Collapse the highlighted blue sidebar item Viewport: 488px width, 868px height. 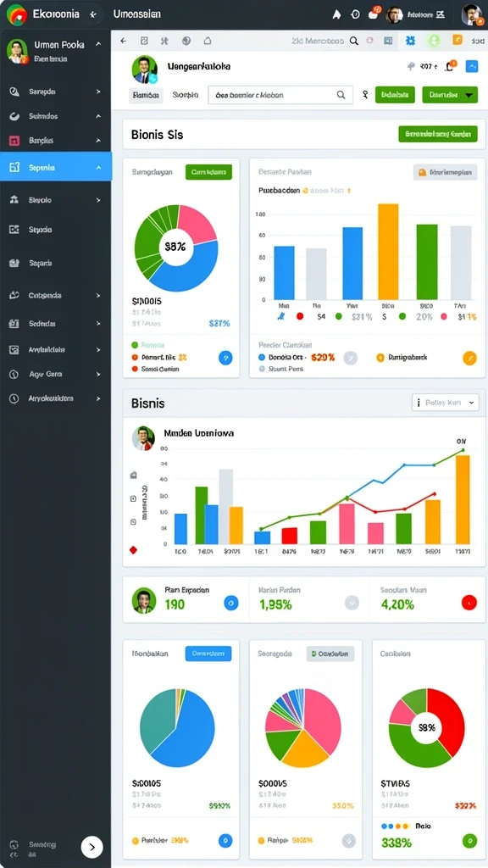pos(56,167)
